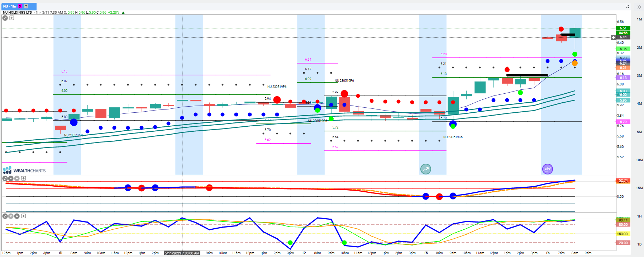
Task: Switch to the 10M timeframe
Action: coord(639,160)
